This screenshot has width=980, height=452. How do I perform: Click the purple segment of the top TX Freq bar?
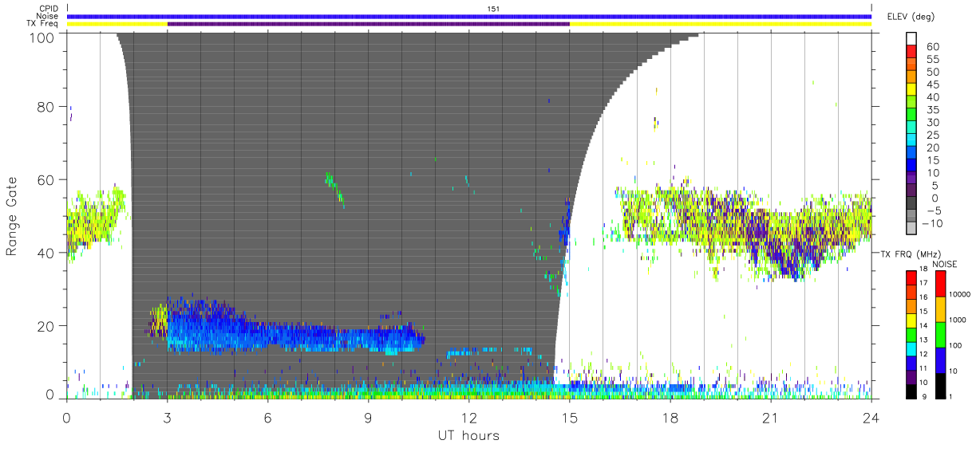[x=369, y=24]
